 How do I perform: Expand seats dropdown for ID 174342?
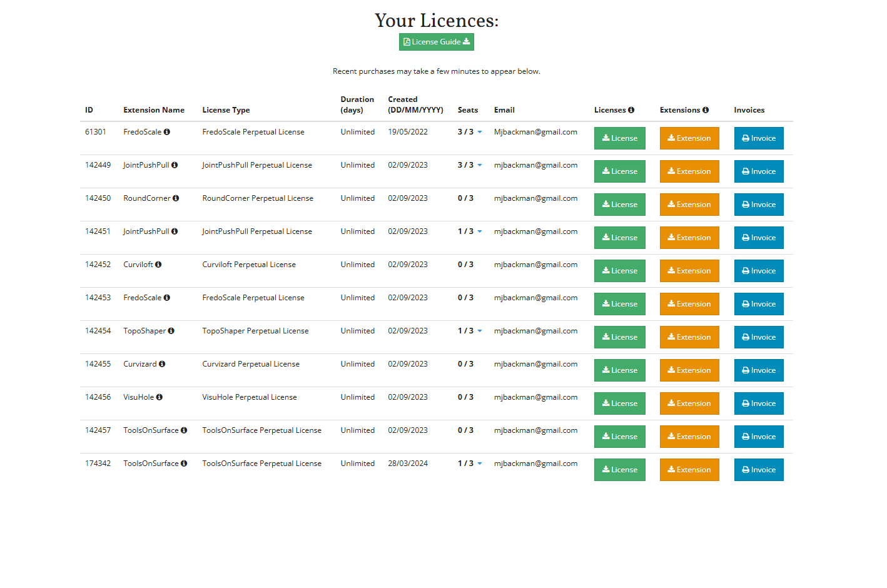click(480, 464)
